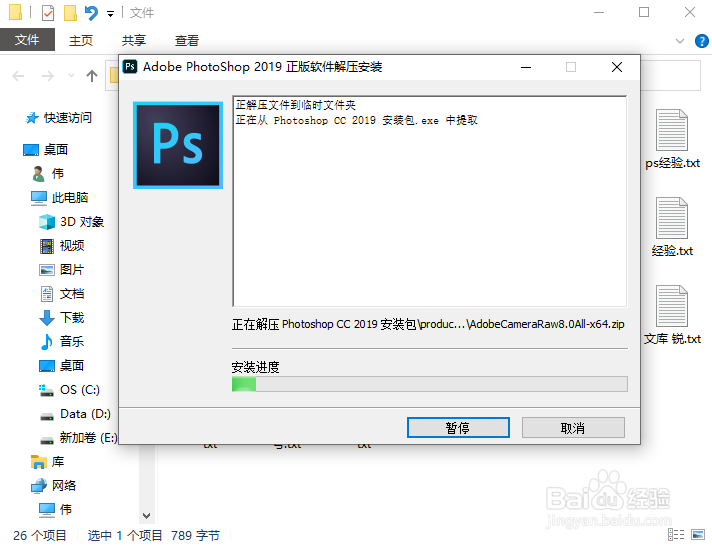This screenshot has height=546, width=712.
Task: Open the 文件 ribbon tab
Action: [27, 40]
